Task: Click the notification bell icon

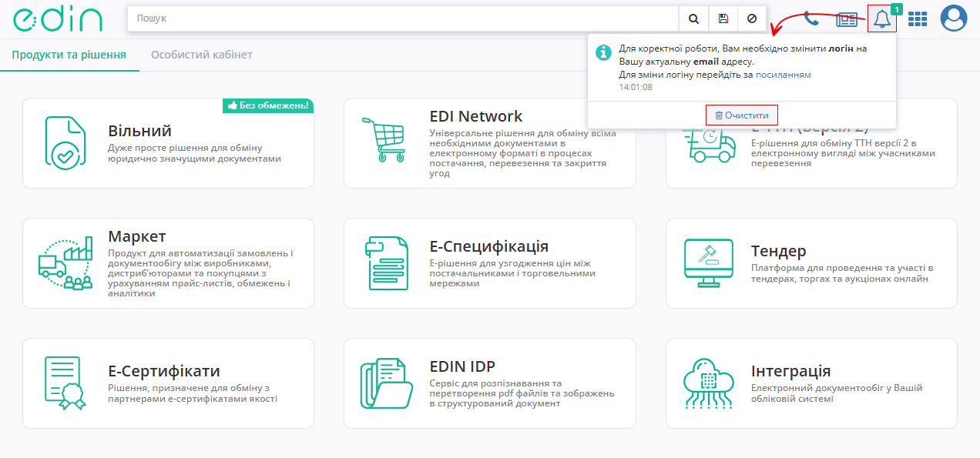Action: [x=882, y=19]
